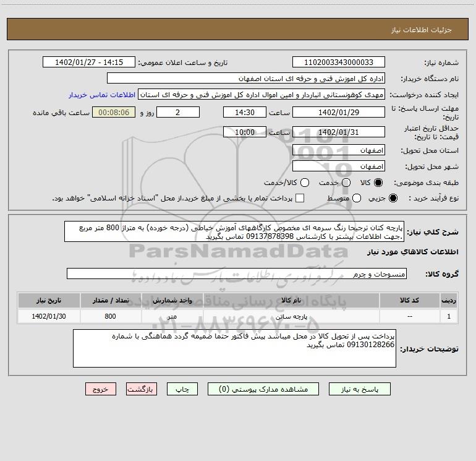Click the unit cell متر
The height and width of the screenshot is (461, 476).
[172, 316]
